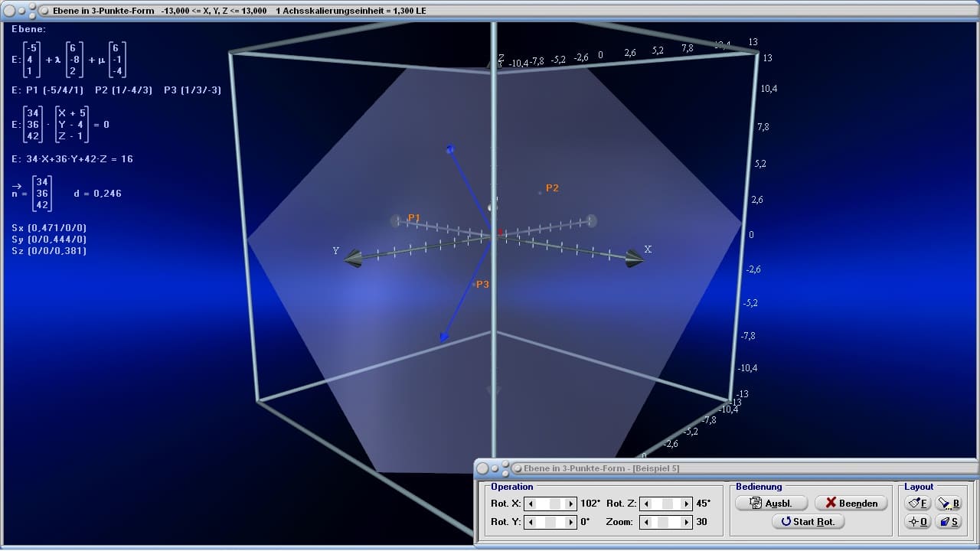Viewport: 980px width, 551px height.
Task: Decrease Rot. X with left arrow
Action: click(531, 504)
